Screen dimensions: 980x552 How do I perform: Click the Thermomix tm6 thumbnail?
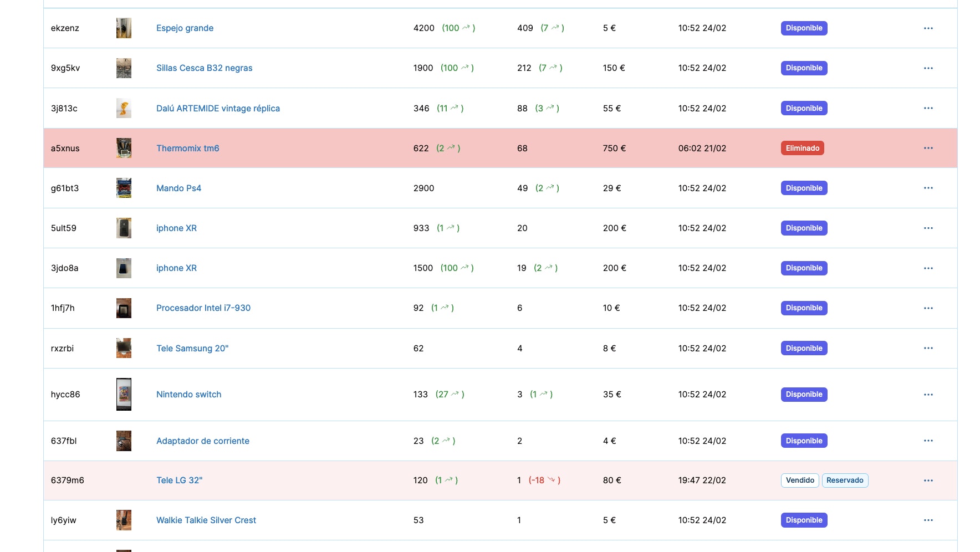pos(124,148)
